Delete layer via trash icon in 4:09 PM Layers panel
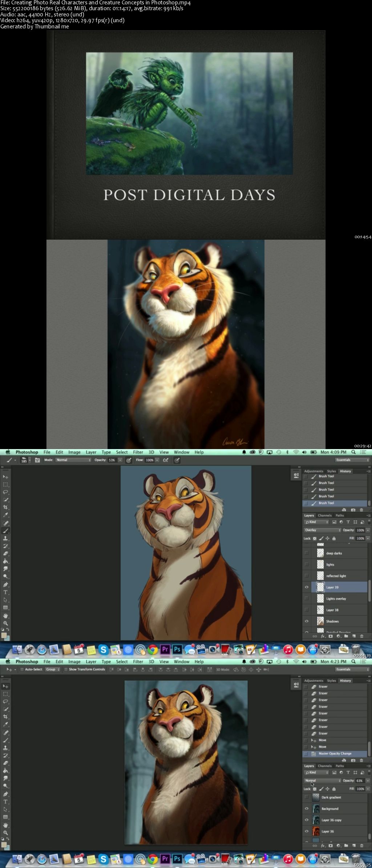 362,636
